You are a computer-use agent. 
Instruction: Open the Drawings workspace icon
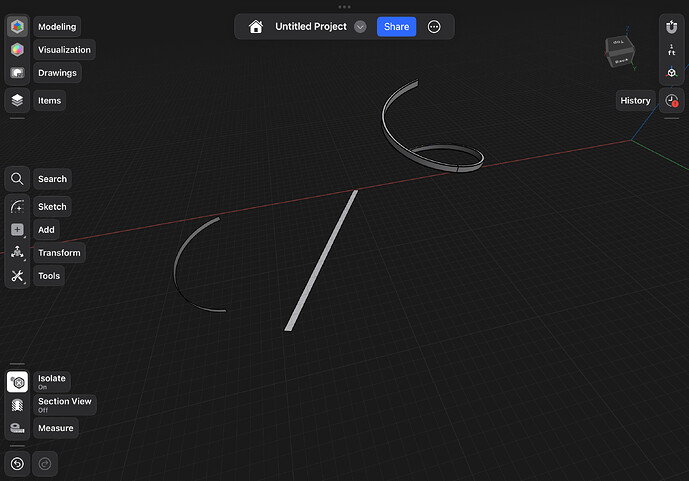(x=17, y=73)
